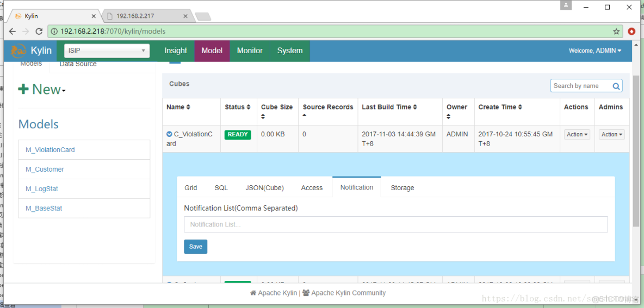Open the Model menu
The height and width of the screenshot is (308, 644).
click(x=212, y=51)
